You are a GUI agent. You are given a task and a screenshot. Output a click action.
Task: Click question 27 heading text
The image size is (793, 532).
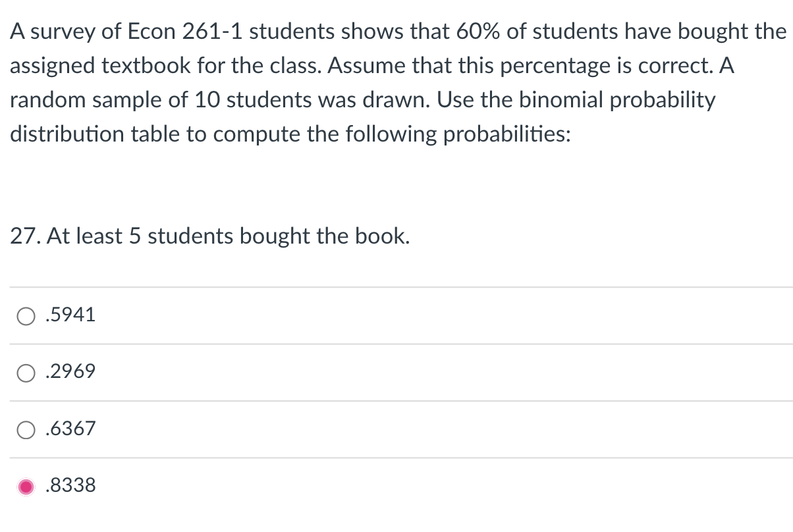pyautogui.click(x=209, y=236)
